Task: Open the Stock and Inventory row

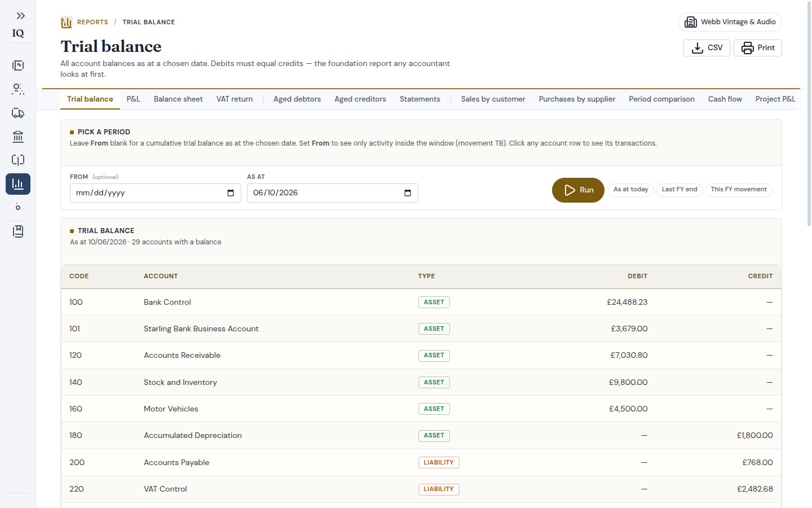Action: point(421,383)
